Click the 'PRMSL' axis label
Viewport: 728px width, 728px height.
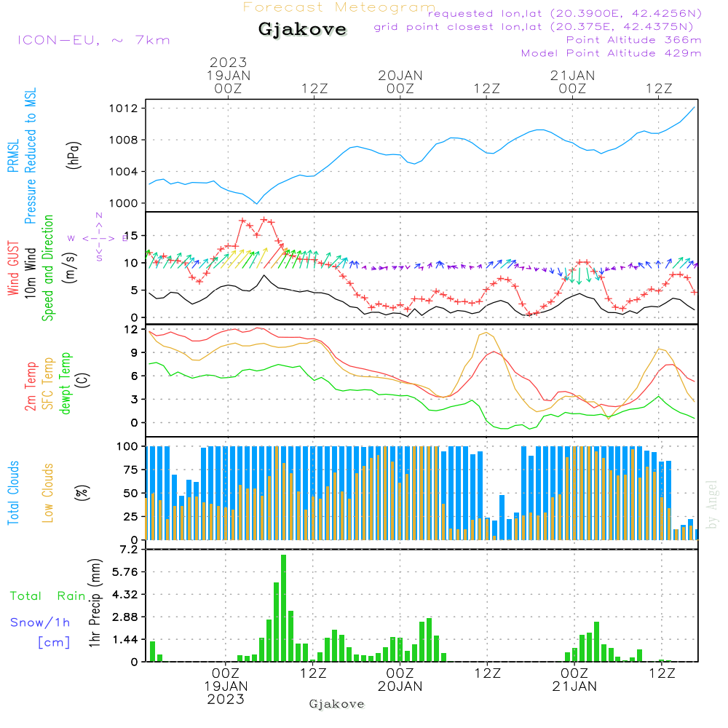(x=13, y=156)
